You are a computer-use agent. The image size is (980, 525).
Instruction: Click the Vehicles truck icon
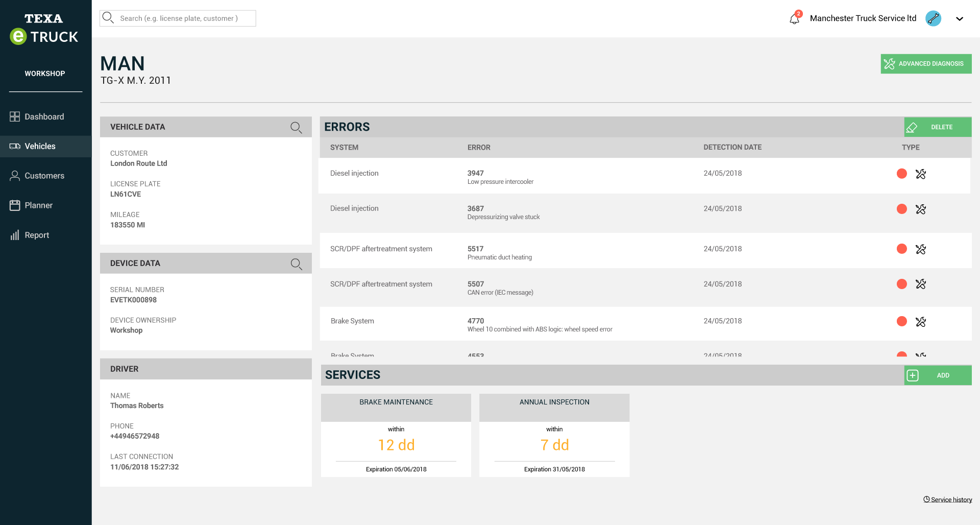[15, 146]
